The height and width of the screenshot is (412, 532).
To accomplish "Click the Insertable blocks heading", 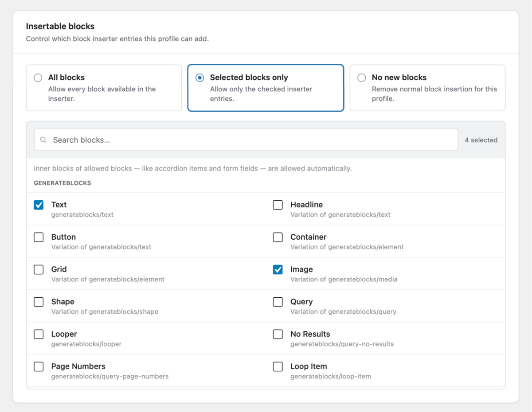I will point(60,27).
